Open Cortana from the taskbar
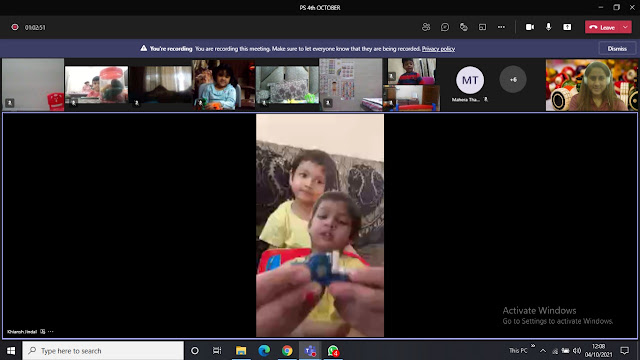 tap(195, 351)
